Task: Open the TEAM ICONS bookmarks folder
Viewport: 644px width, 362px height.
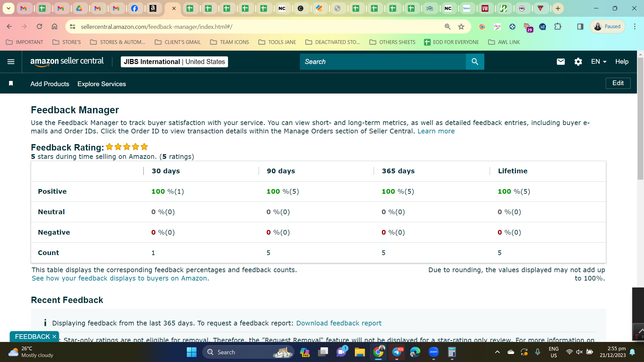Action: pyautogui.click(x=230, y=42)
